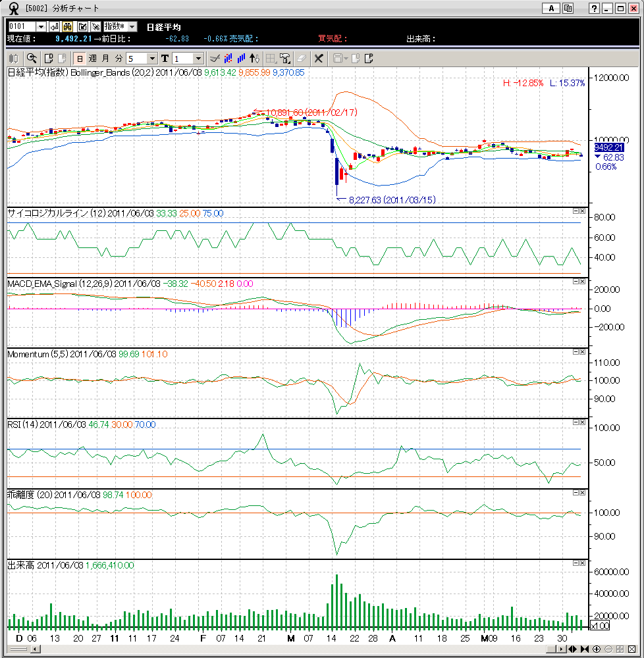
Task: Switch chart to weekly (週) period
Action: tap(92, 59)
